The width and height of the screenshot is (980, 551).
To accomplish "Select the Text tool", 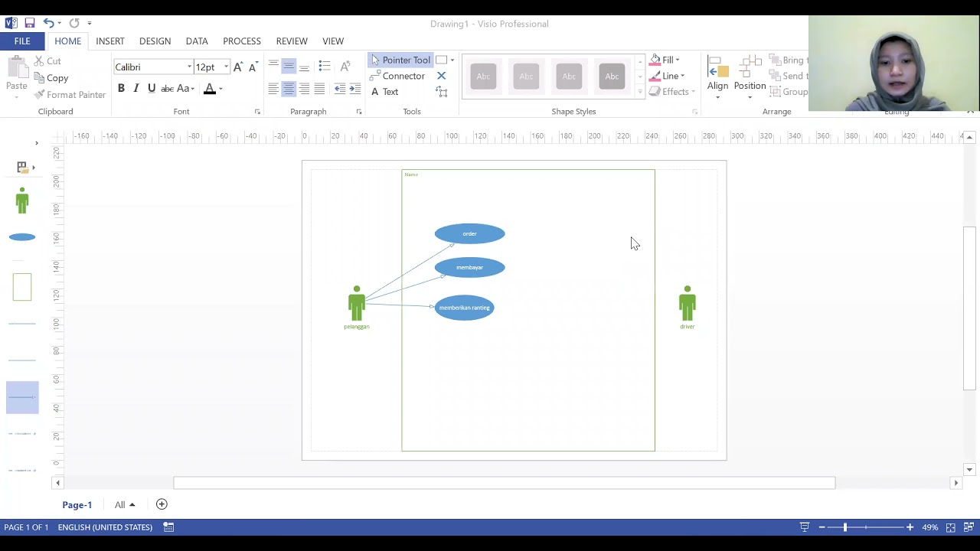I will coord(384,92).
